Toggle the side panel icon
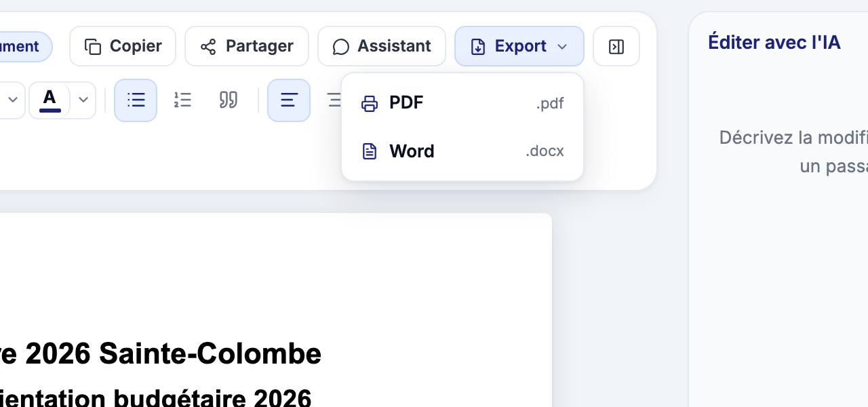868x407 pixels. (x=616, y=46)
